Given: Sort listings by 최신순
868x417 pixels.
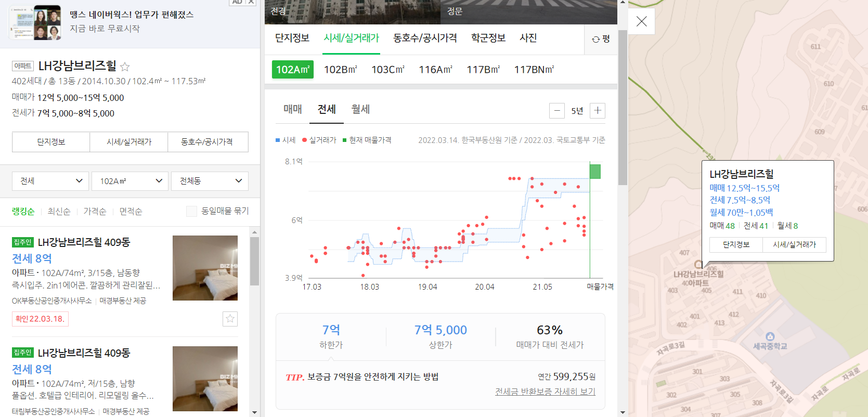Looking at the screenshot, I should coord(59,211).
